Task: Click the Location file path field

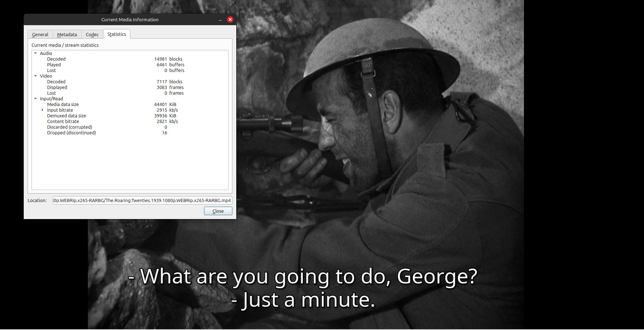Action: pos(142,200)
